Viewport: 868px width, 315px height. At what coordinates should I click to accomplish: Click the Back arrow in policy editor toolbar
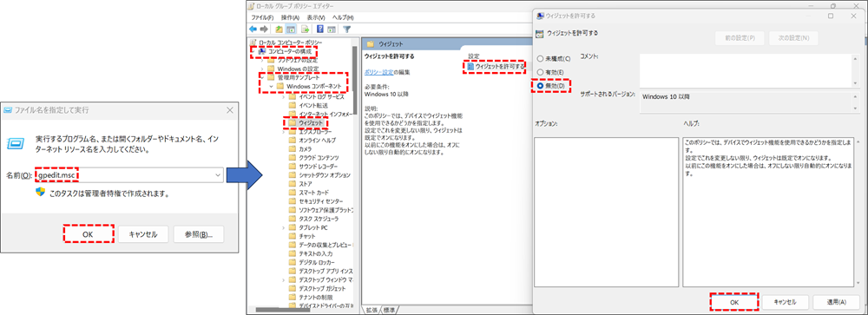click(x=253, y=29)
